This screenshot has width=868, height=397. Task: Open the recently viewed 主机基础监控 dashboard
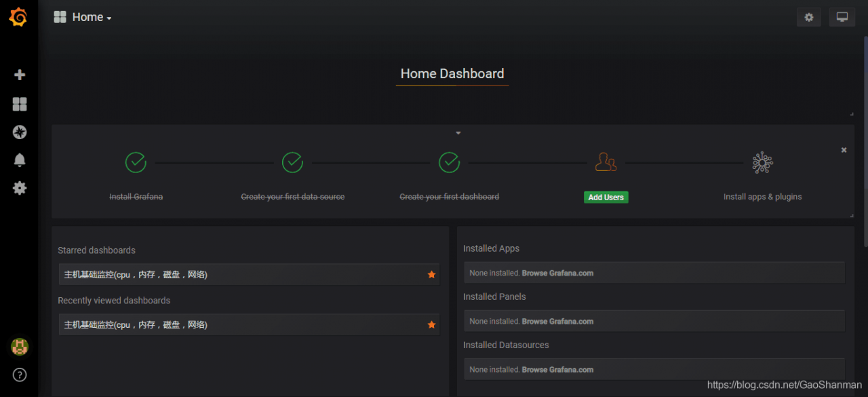[249, 324]
